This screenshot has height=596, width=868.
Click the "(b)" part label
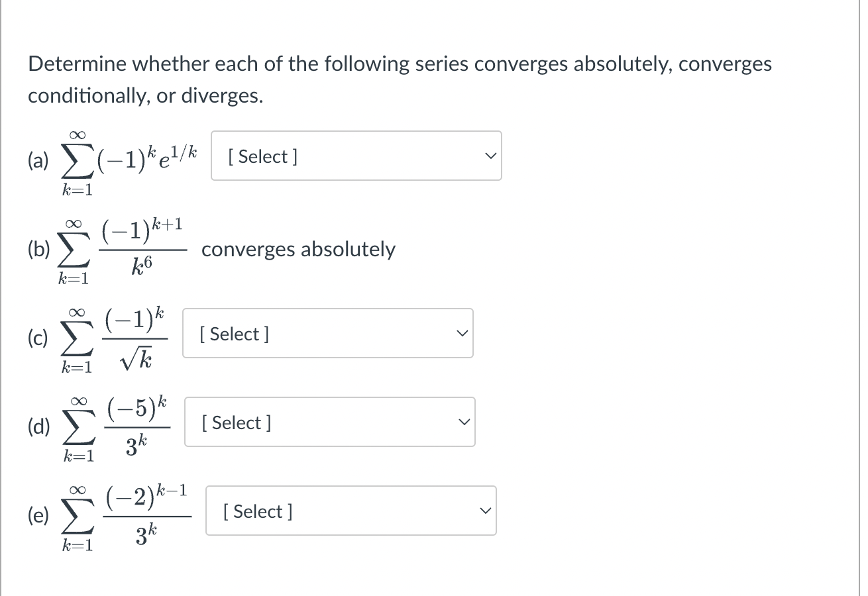[38, 250]
